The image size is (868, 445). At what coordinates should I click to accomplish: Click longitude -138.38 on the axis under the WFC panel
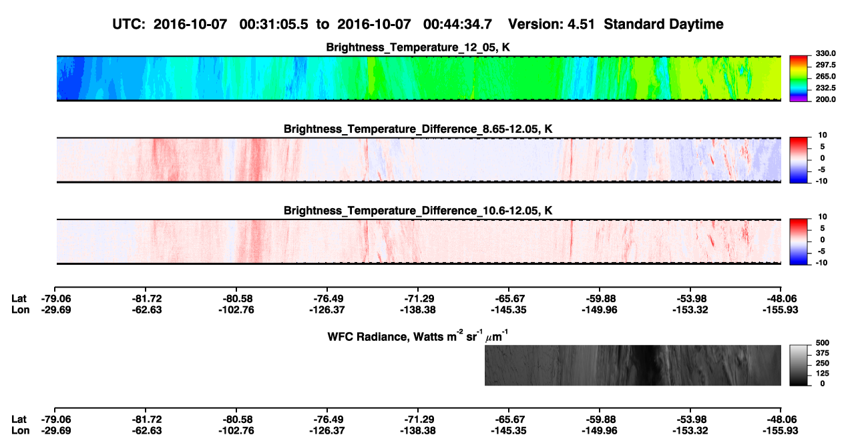pyautogui.click(x=417, y=430)
